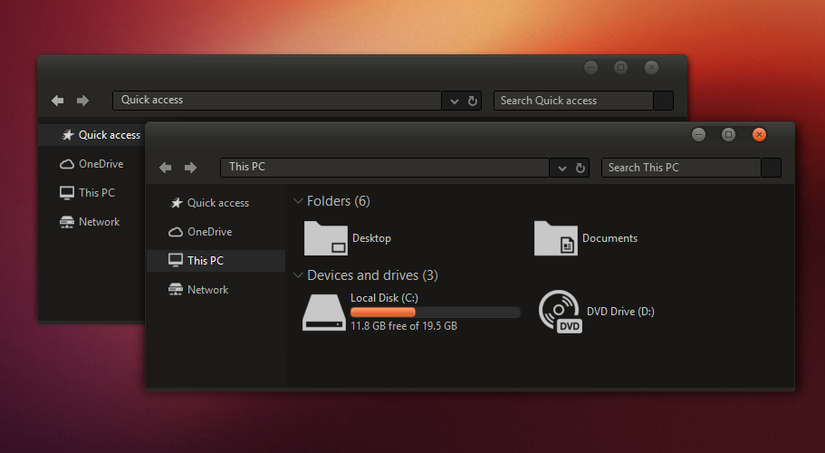Viewport: 825px width, 453px height.
Task: Select This PC label in front window sidebar
Action: tap(205, 260)
